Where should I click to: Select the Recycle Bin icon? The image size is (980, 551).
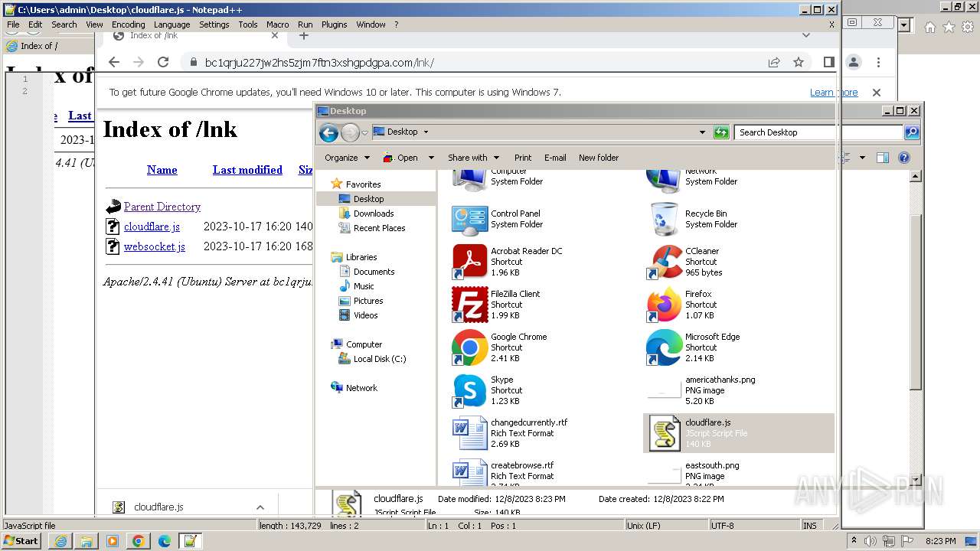(x=664, y=220)
